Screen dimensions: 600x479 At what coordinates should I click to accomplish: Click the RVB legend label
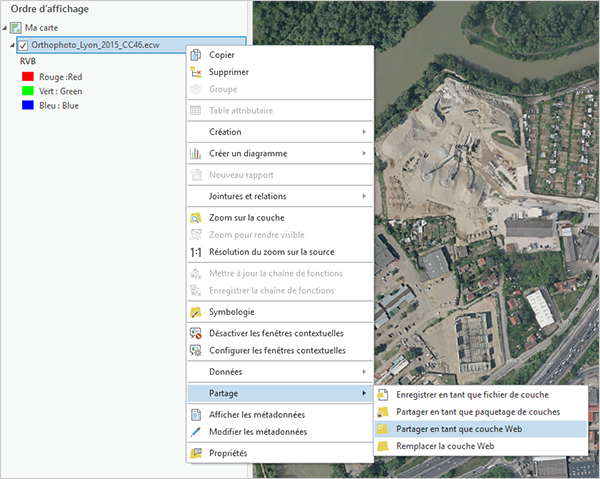point(28,61)
